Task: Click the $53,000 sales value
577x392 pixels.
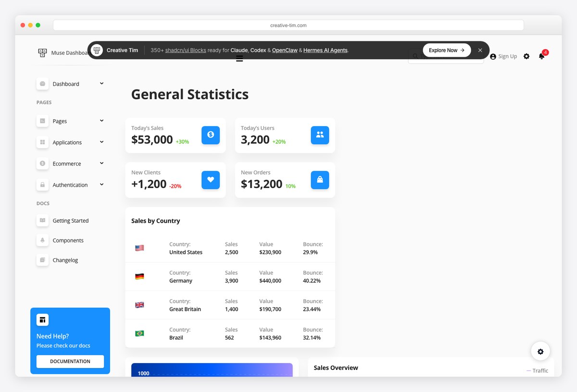Action: 152,139
